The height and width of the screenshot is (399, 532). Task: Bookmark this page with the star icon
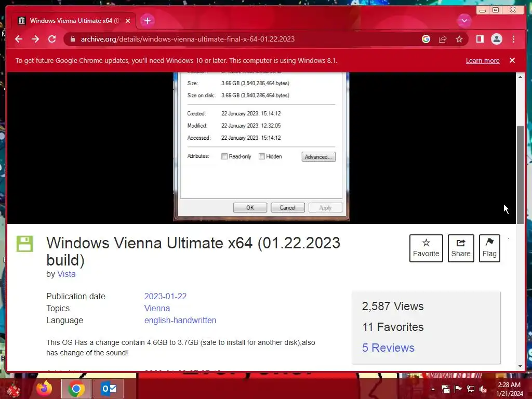(459, 39)
